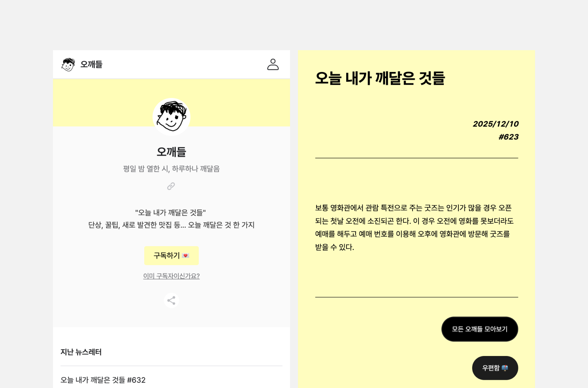The width and height of the screenshot is (588, 388).
Task: Open the 이미 구독자이신가요? link
Action: point(171,276)
